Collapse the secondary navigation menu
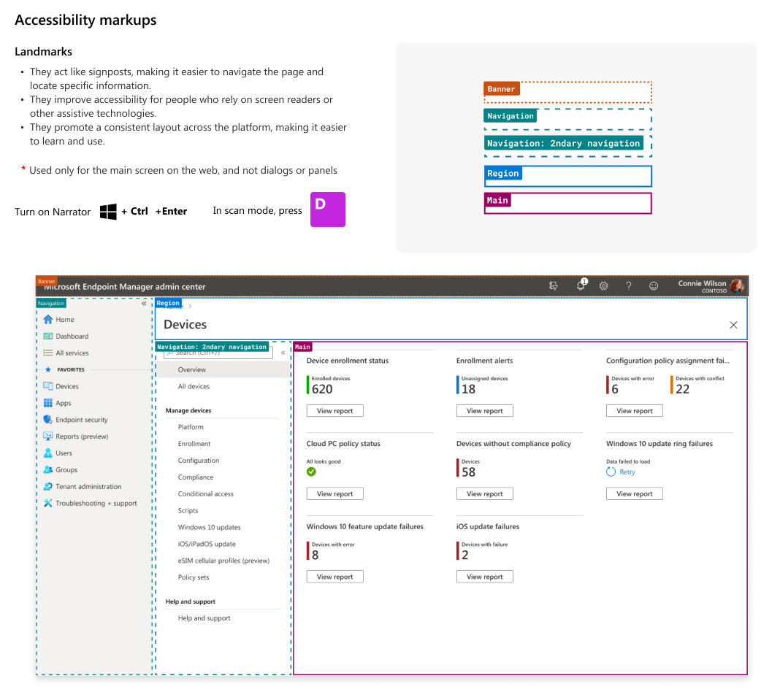780x700 pixels. pyautogui.click(x=283, y=353)
